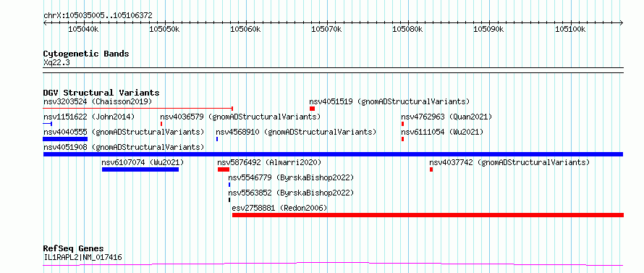This screenshot has height=273, width=644.
Task: Click the small blue nsv1151622 bar
Action: click(48, 123)
